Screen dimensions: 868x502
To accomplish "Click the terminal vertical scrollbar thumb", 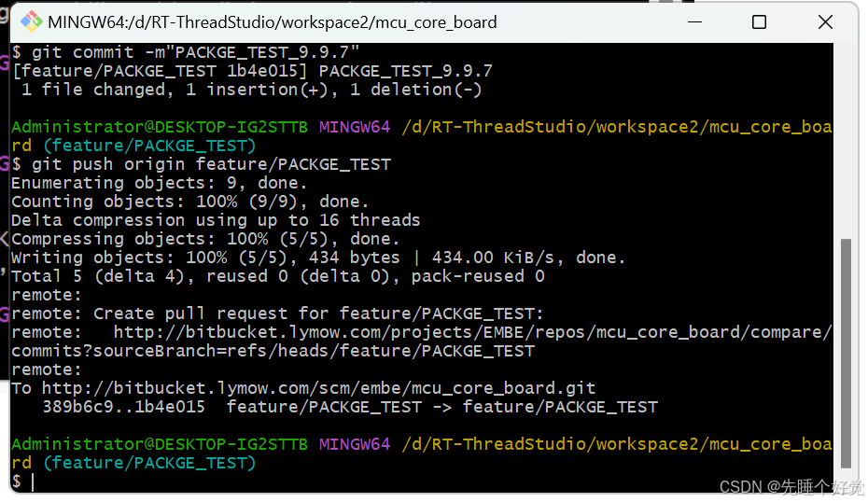I will click(846, 353).
